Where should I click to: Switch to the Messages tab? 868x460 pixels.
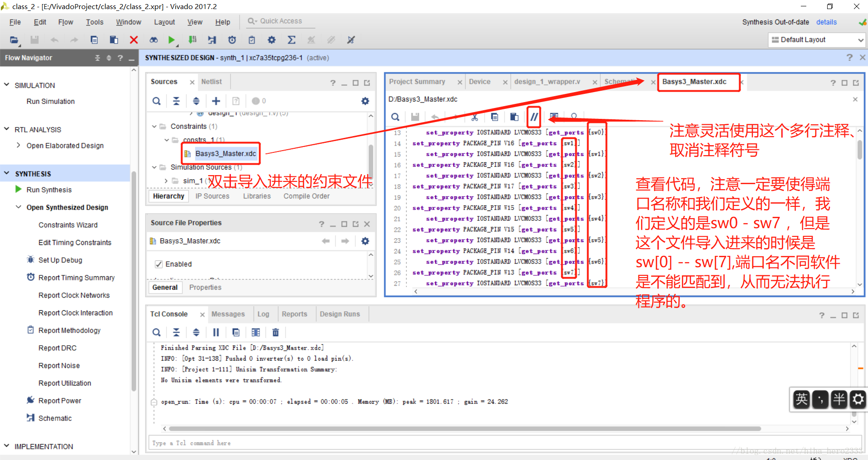pyautogui.click(x=228, y=314)
